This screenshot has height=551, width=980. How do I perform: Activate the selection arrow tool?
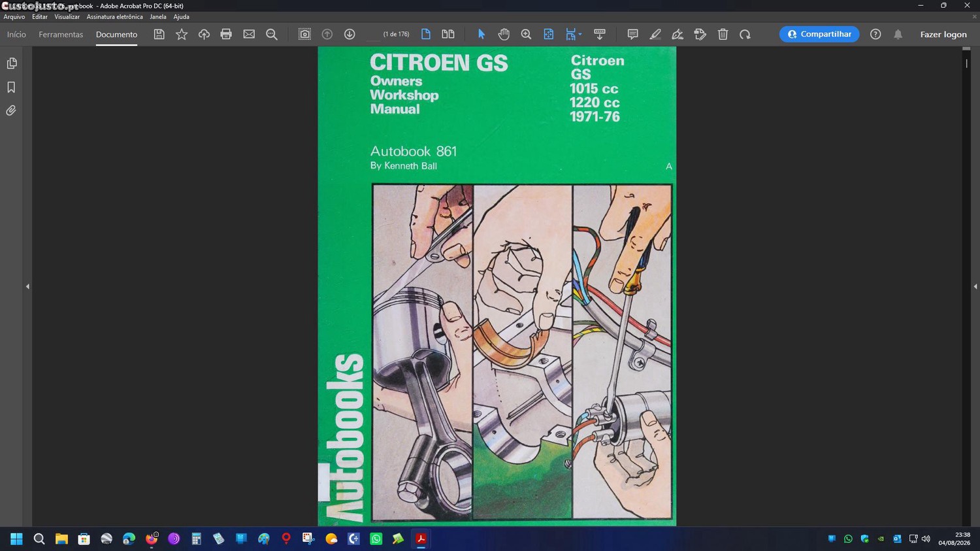[x=482, y=34]
